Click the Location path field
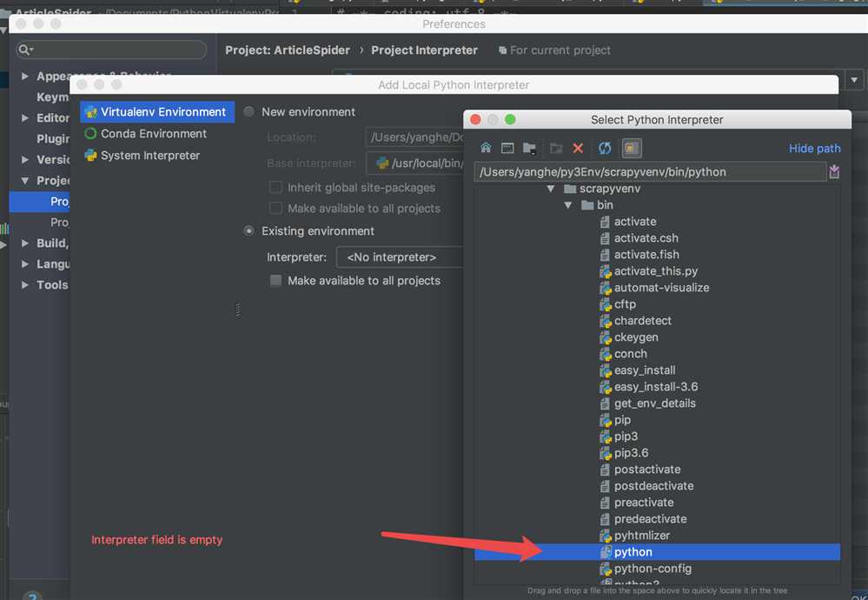This screenshot has width=868, height=600. coord(414,137)
